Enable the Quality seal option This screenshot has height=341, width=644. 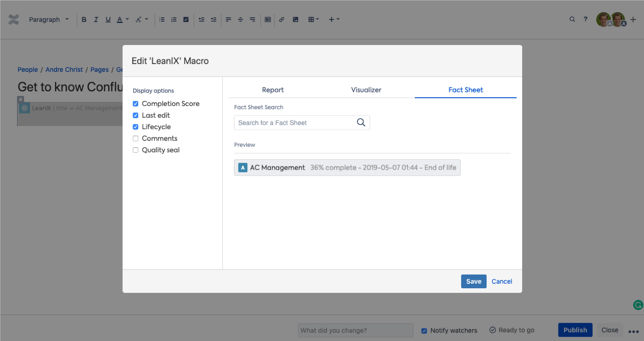point(136,150)
